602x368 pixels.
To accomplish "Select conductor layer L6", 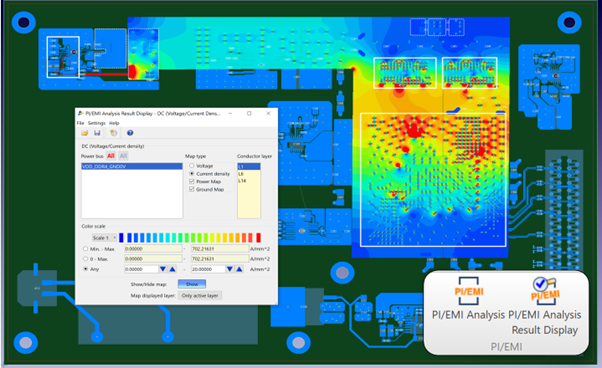I will tap(249, 174).
